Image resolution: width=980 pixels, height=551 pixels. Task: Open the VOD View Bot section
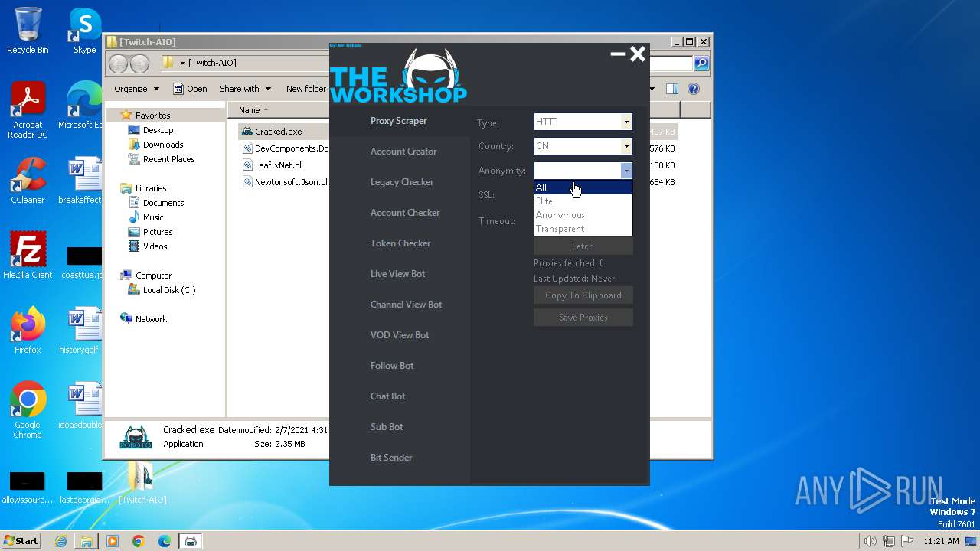400,335
